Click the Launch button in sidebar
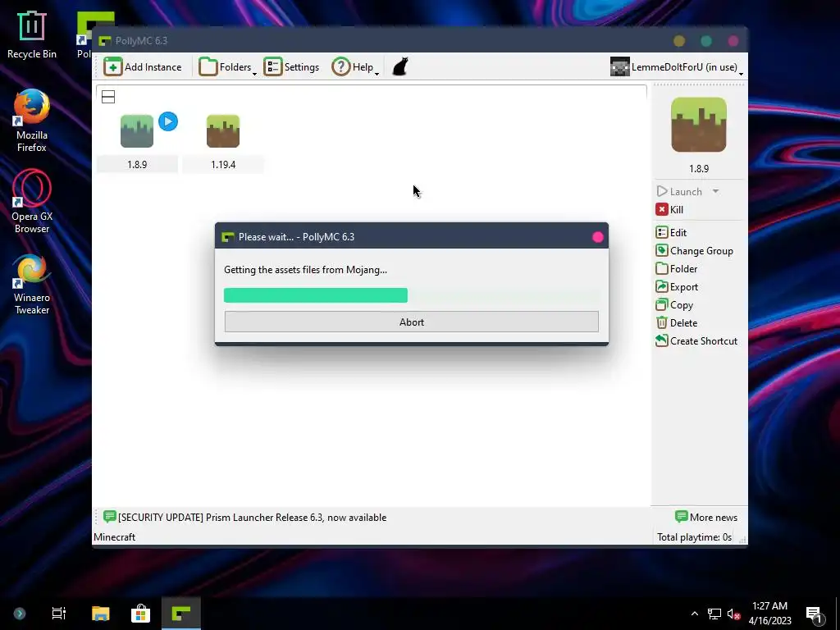This screenshot has width=840, height=630. pos(679,191)
